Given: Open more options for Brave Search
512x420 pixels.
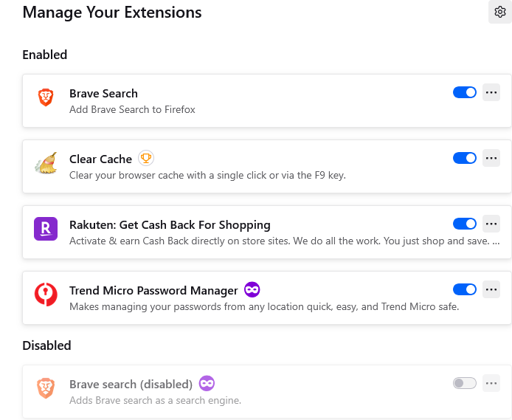Looking at the screenshot, I should [x=491, y=92].
